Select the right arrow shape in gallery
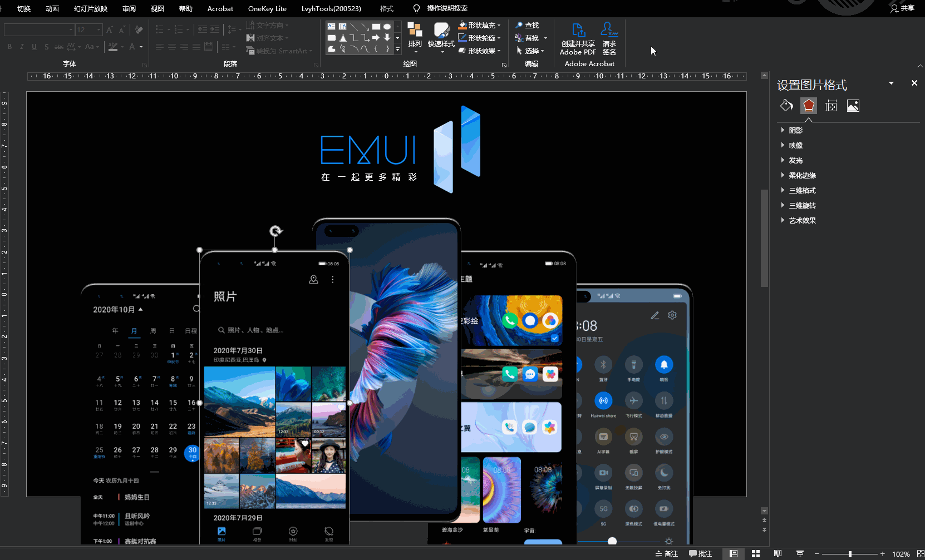This screenshot has height=560, width=925. 376,37
